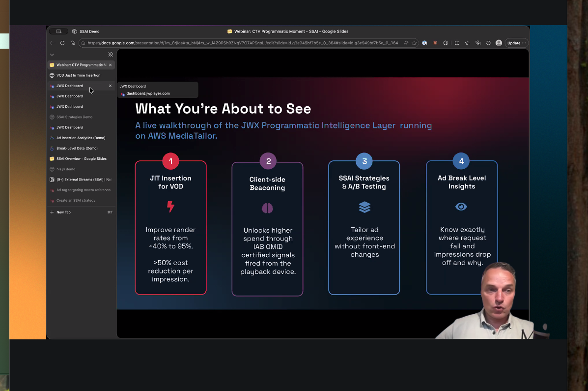The image size is (588, 391).
Task: Click the number 2 circle badge
Action: click(x=268, y=161)
